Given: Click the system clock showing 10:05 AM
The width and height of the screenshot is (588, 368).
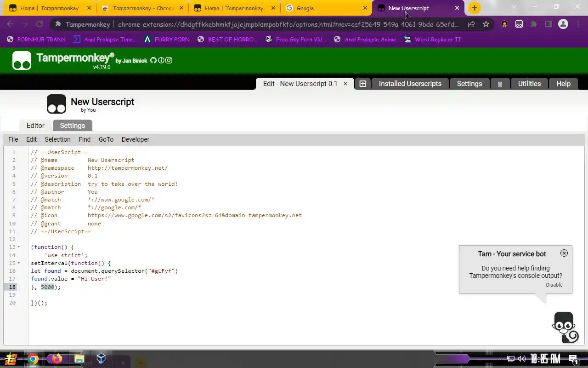Looking at the screenshot, I should coord(545,359).
